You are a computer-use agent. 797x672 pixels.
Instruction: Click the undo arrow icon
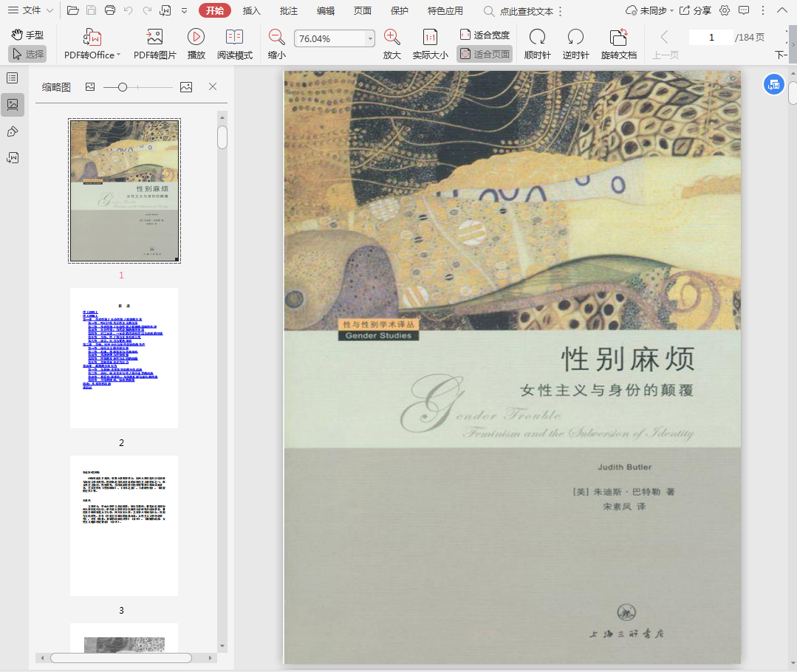[129, 10]
